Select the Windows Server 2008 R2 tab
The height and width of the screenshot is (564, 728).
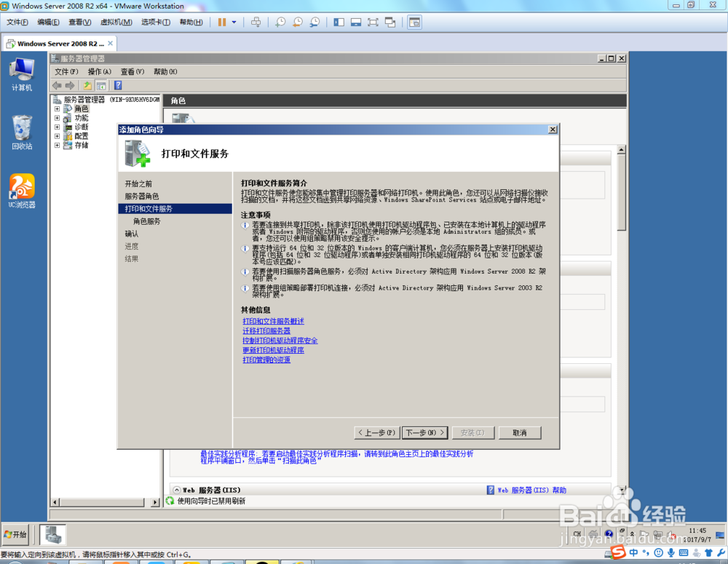click(x=60, y=44)
